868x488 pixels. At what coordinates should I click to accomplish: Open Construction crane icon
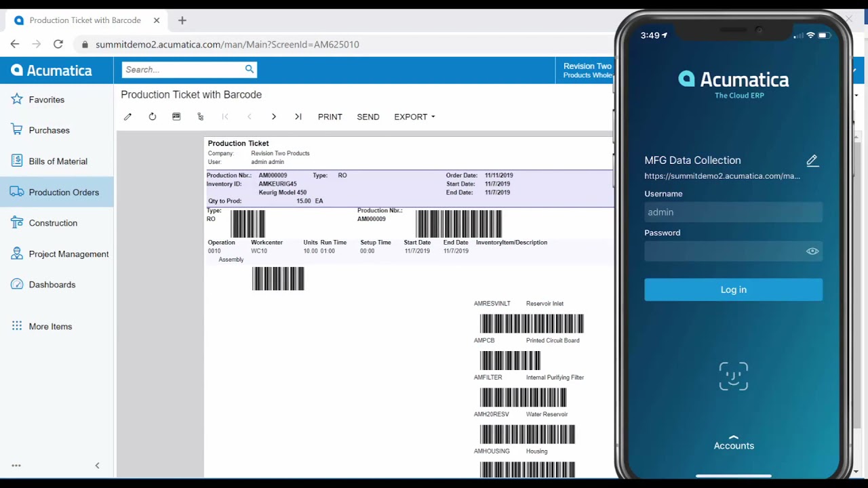[x=17, y=223]
